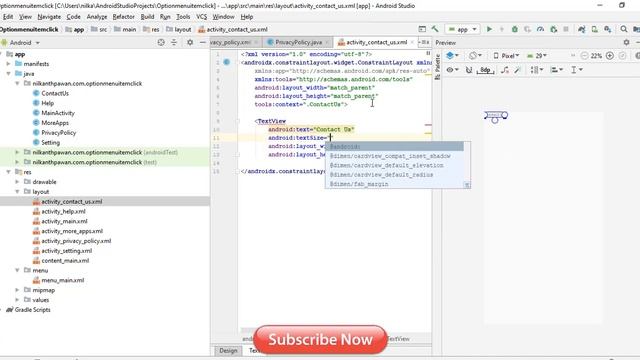Zoom in the layout preview
This screenshot has height=360, width=640.
tap(610, 56)
